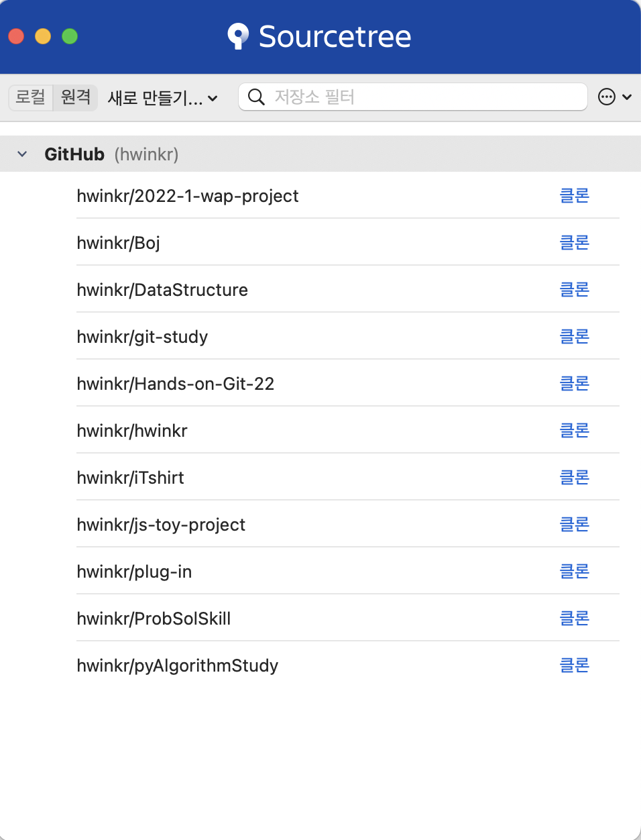This screenshot has width=641, height=840.
Task: Select the hwinkr/DataStructure repository name
Action: coord(162,290)
